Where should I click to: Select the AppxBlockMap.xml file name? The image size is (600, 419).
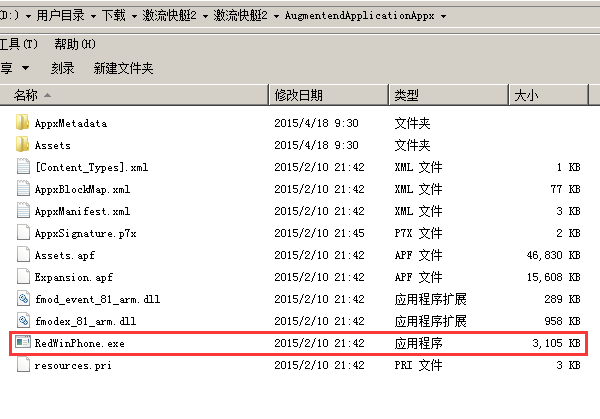[82, 189]
